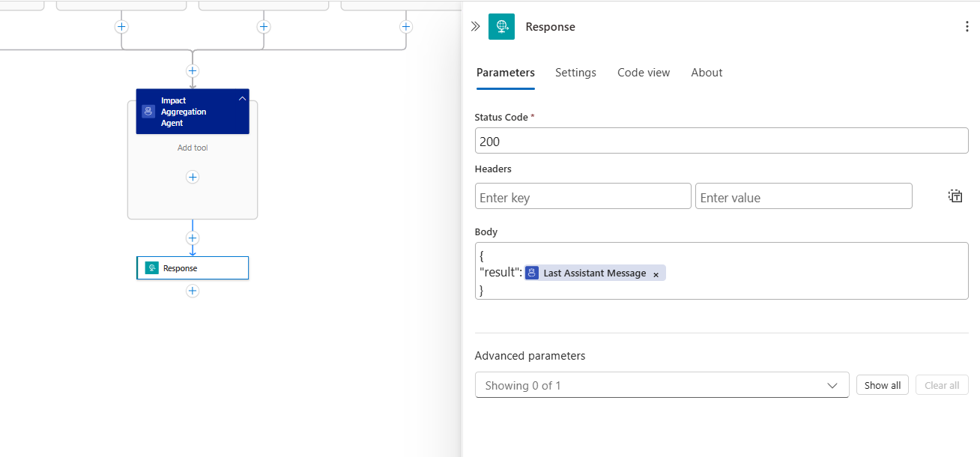Viewport: 980px width, 457px height.
Task: Click the agent icon on Impact Aggregation Agent node
Action: 148,111
